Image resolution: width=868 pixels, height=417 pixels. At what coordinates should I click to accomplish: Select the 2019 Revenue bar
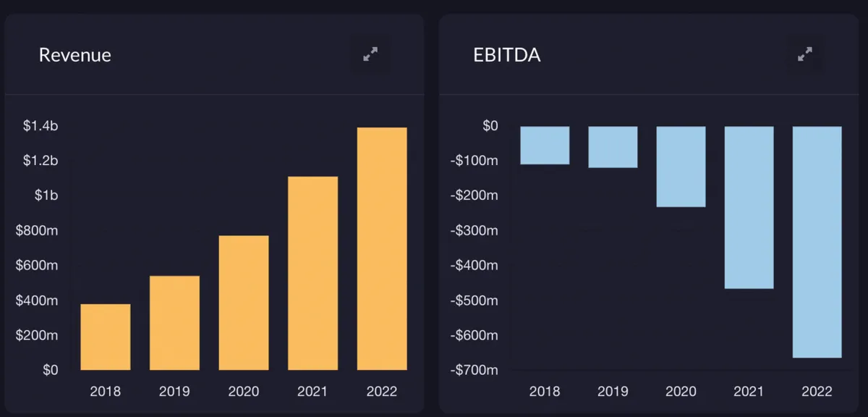click(174, 323)
